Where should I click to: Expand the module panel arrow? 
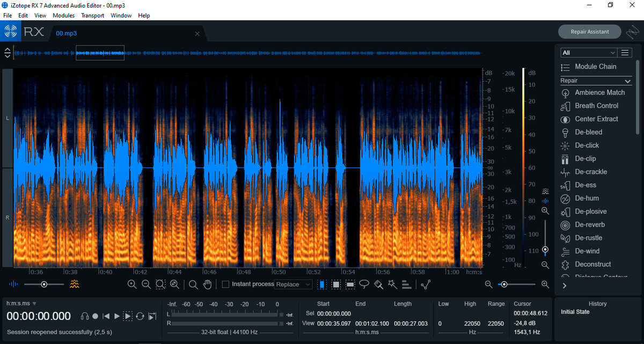pyautogui.click(x=564, y=286)
